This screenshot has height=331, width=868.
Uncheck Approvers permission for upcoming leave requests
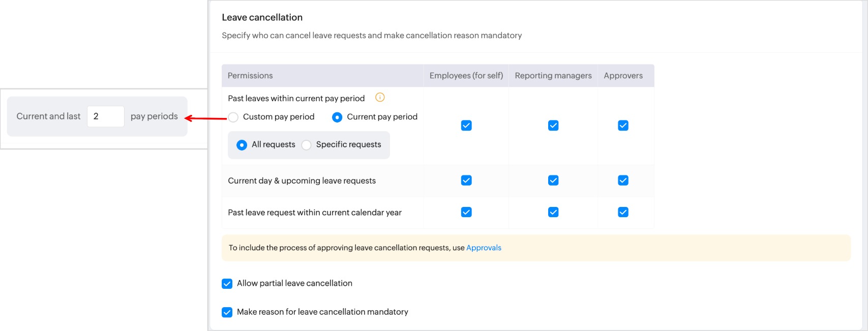(x=623, y=180)
